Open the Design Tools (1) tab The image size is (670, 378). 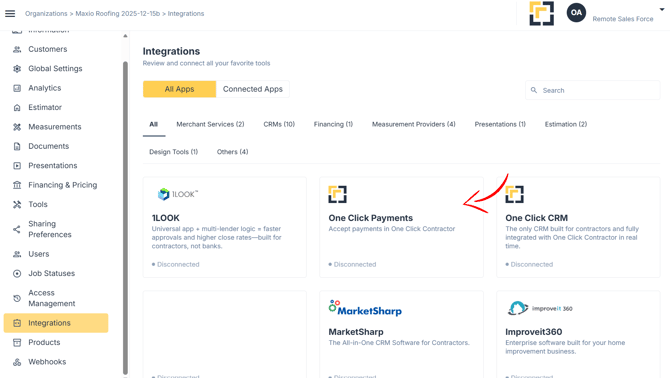(173, 152)
